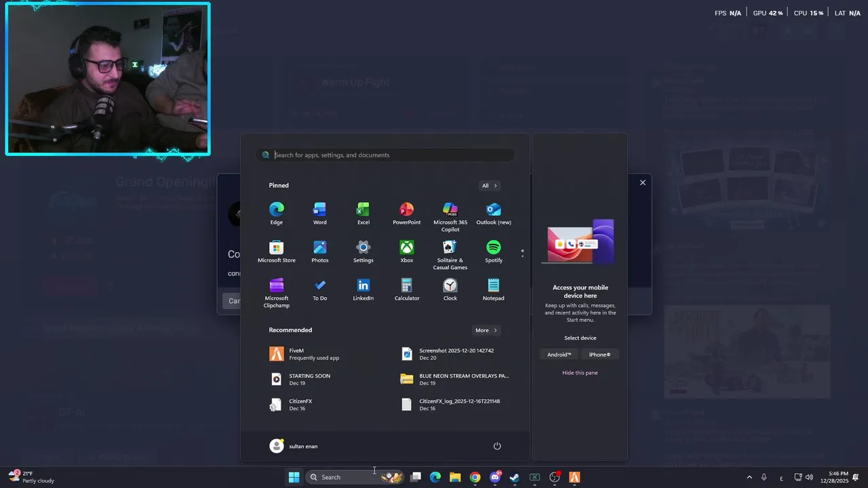The image size is (868, 488).
Task: Open the notifications bell icon
Action: pyautogui.click(x=856, y=477)
